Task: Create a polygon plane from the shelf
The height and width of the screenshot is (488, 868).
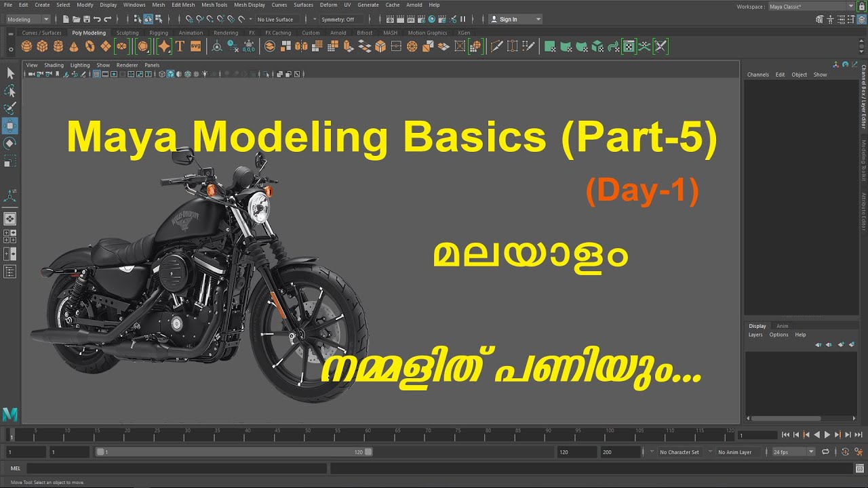Action: pyautogui.click(x=106, y=47)
